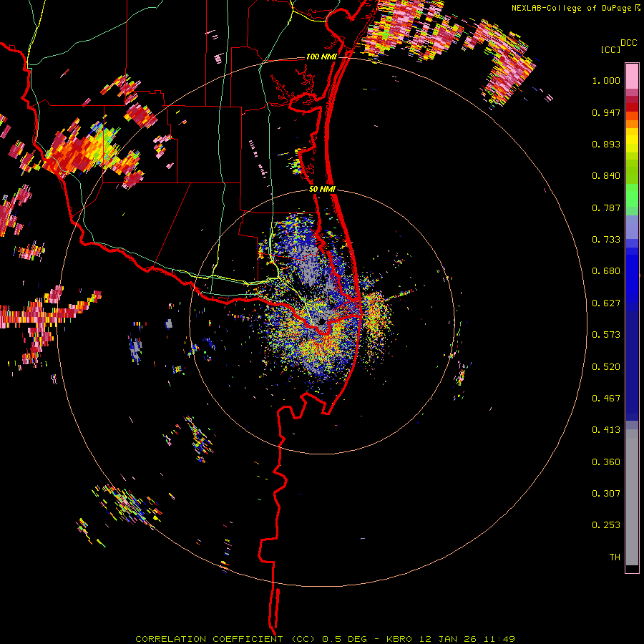Click the [CC] unit label above the color scale

(x=610, y=49)
